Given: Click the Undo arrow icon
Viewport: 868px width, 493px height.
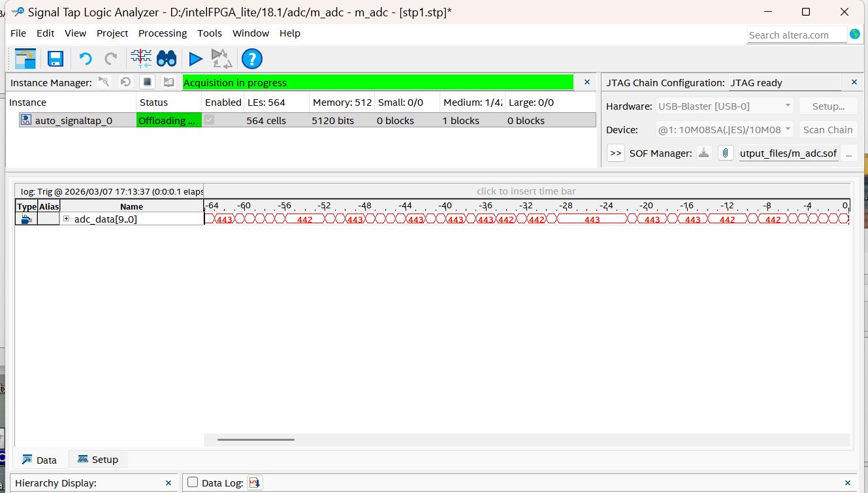Looking at the screenshot, I should pos(85,59).
